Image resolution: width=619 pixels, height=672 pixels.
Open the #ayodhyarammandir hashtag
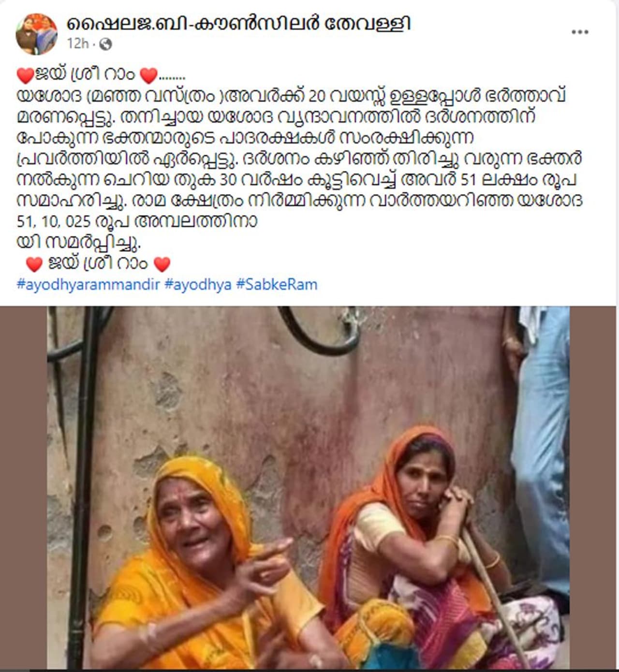click(x=88, y=284)
